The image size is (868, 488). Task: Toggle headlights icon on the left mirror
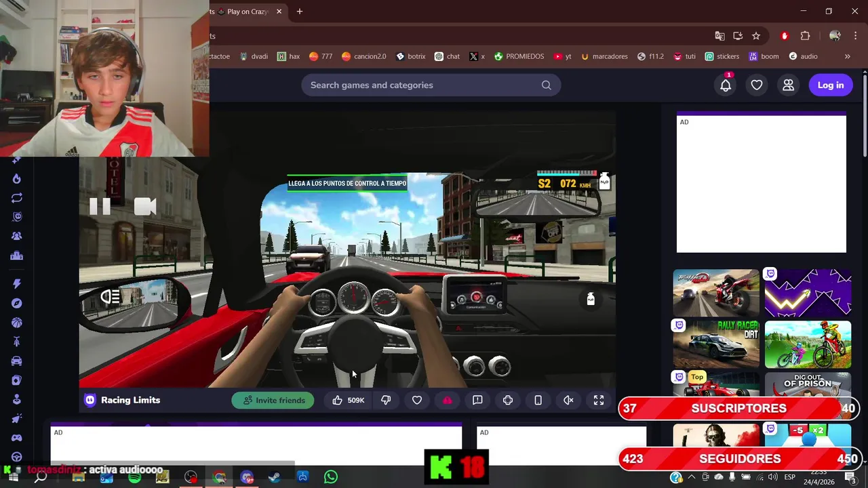(x=110, y=297)
